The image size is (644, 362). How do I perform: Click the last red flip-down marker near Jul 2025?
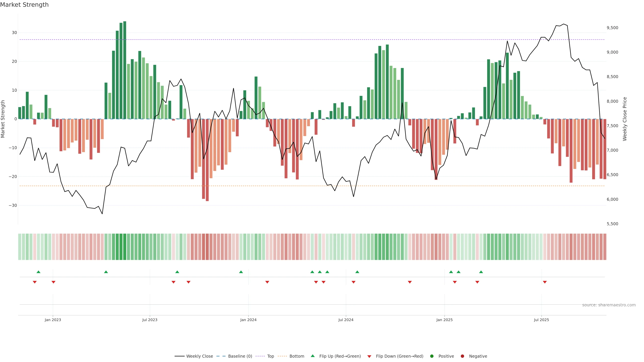click(545, 282)
